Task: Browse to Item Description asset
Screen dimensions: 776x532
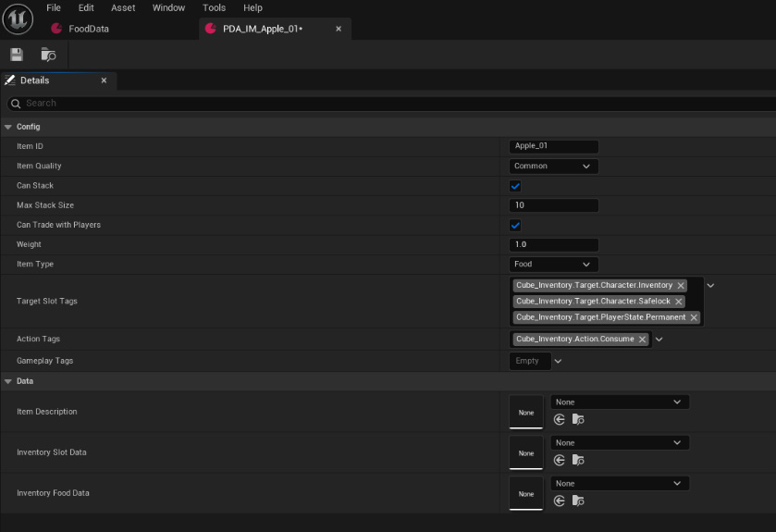Action: click(578, 420)
